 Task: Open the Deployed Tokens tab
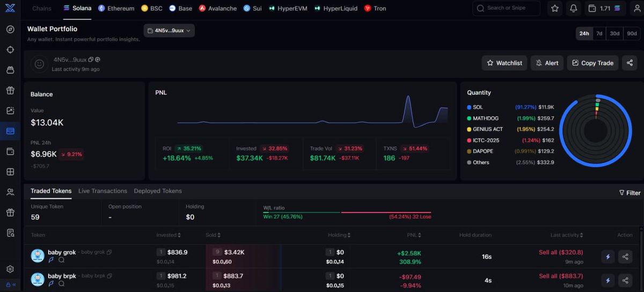pyautogui.click(x=158, y=191)
